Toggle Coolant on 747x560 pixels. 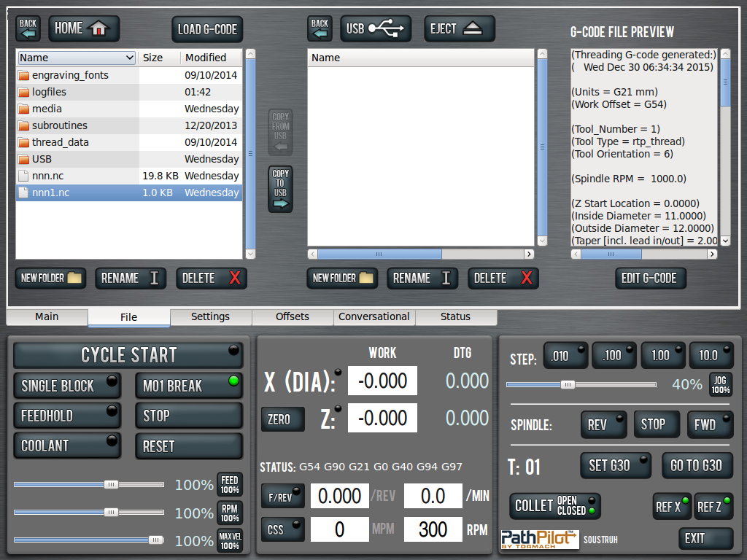67,446
